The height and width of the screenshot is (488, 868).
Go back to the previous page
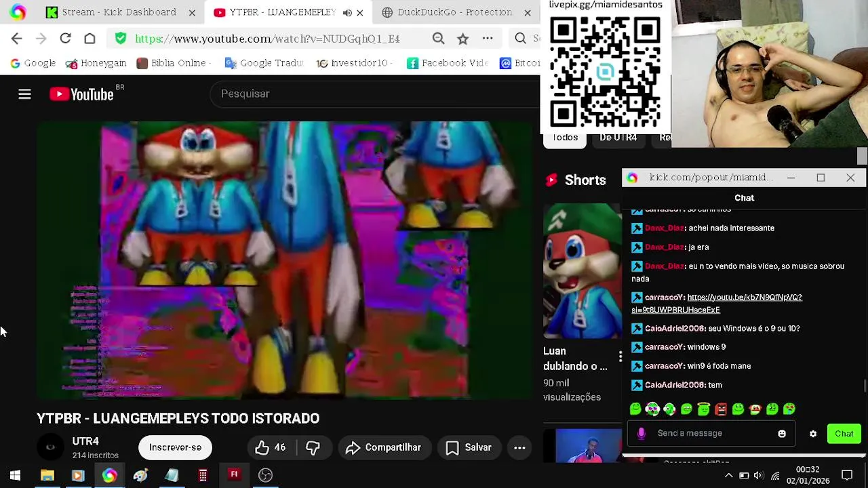[x=17, y=39]
